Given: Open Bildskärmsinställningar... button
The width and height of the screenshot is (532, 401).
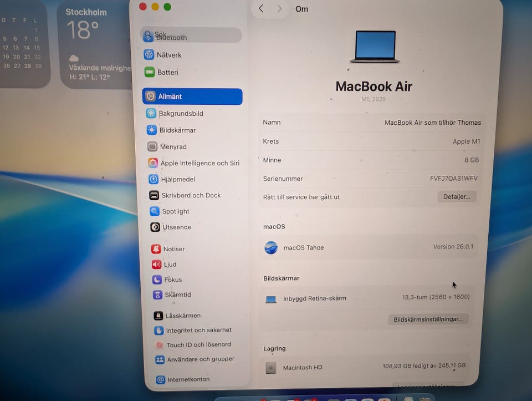Looking at the screenshot, I should pos(428,319).
